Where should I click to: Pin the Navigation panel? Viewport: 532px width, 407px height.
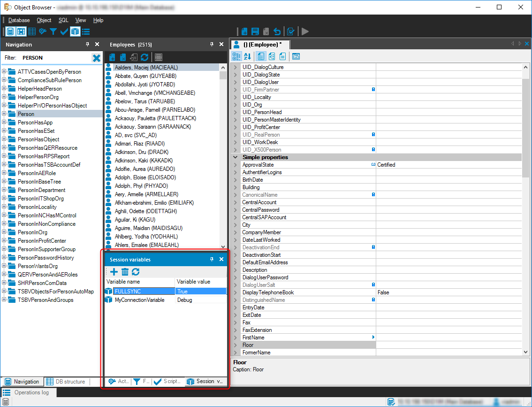pos(87,45)
